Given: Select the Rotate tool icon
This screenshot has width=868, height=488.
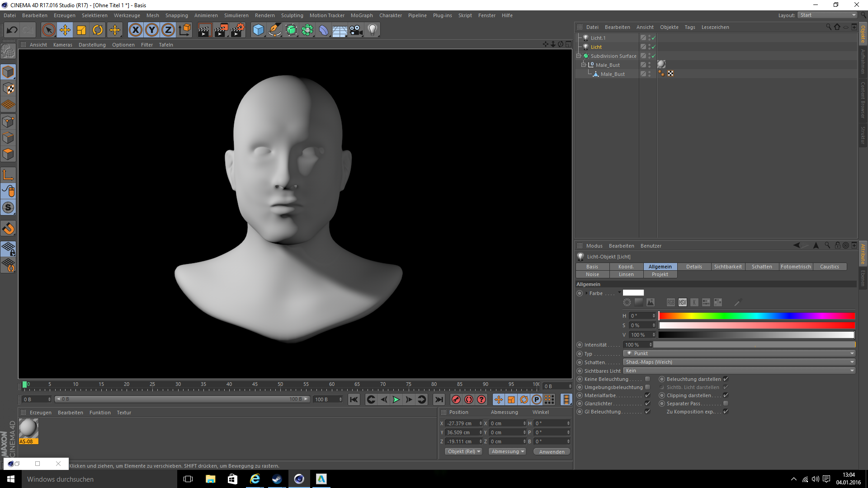Looking at the screenshot, I should coord(98,30).
